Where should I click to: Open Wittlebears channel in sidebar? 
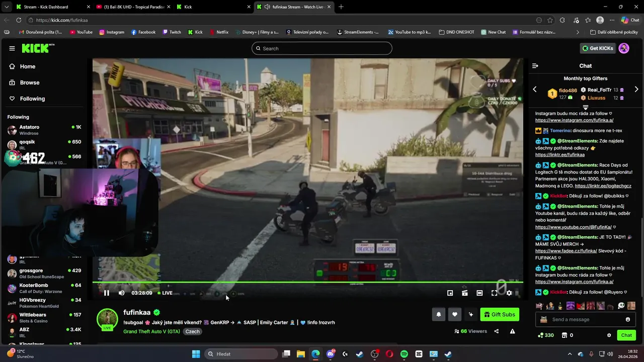[44, 318]
